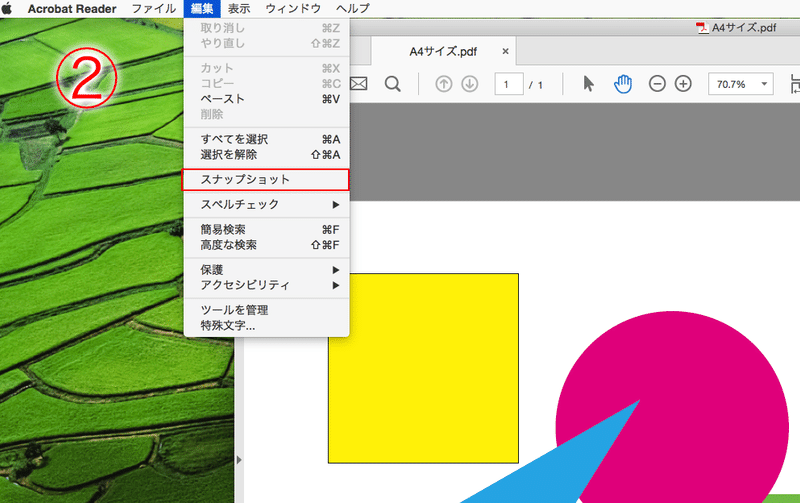Click the page number field
Screen dimensions: 800x503
pos(509,84)
